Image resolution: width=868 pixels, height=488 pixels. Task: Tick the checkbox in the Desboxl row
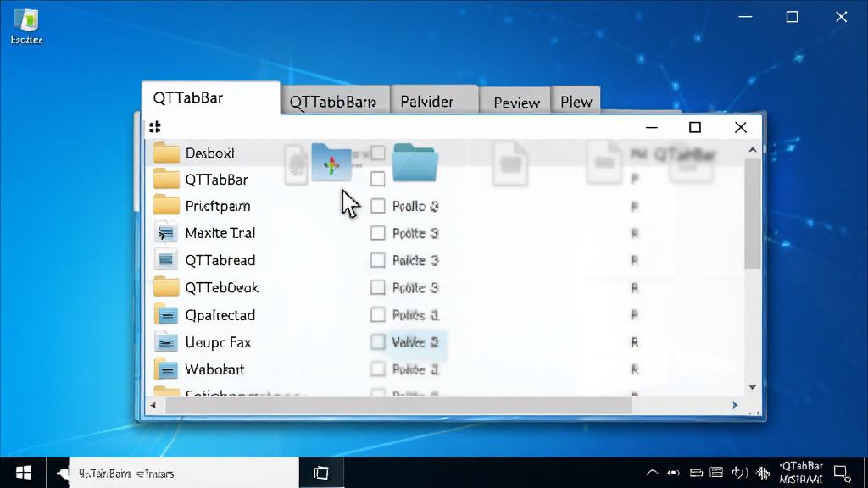[377, 152]
